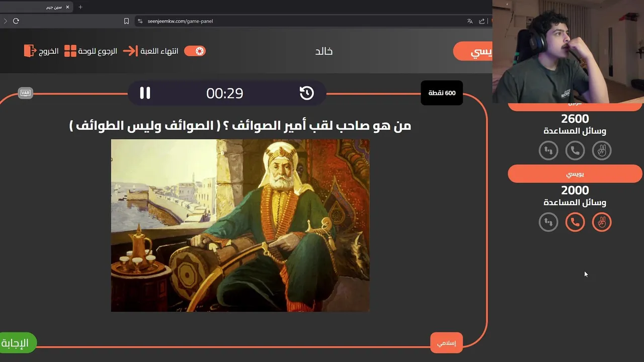
Task: Click the site settings icon beside the URL
Action: [x=140, y=21]
